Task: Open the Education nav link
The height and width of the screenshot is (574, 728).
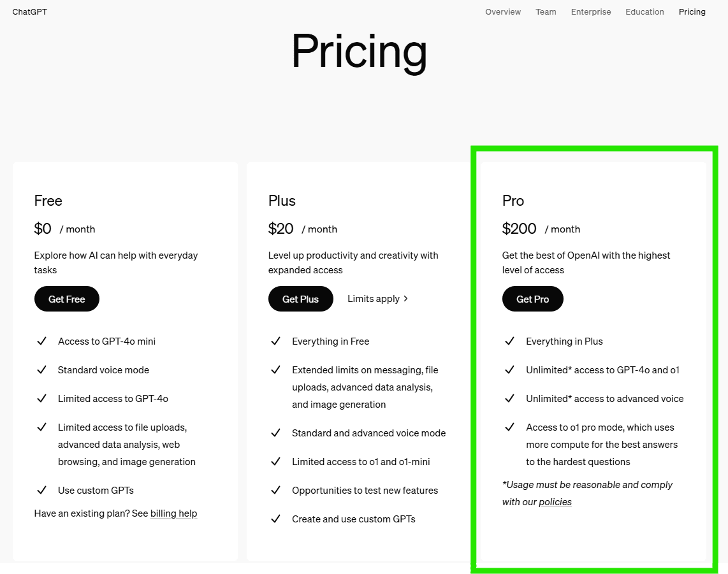Action: tap(644, 11)
